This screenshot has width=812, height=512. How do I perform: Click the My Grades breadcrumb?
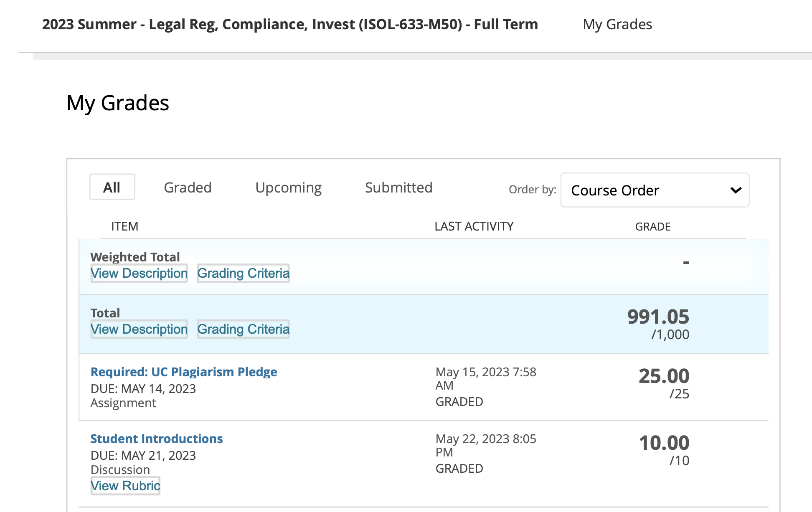tap(617, 24)
